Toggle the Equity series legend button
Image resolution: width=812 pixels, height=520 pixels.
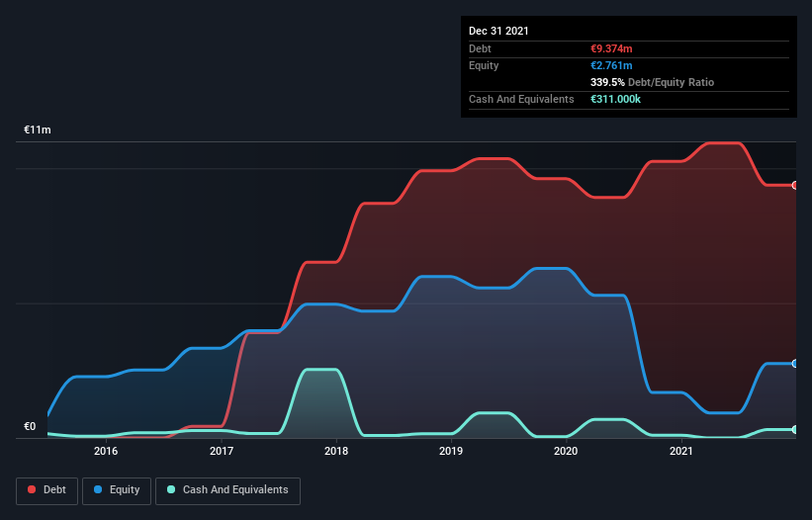[x=117, y=490]
